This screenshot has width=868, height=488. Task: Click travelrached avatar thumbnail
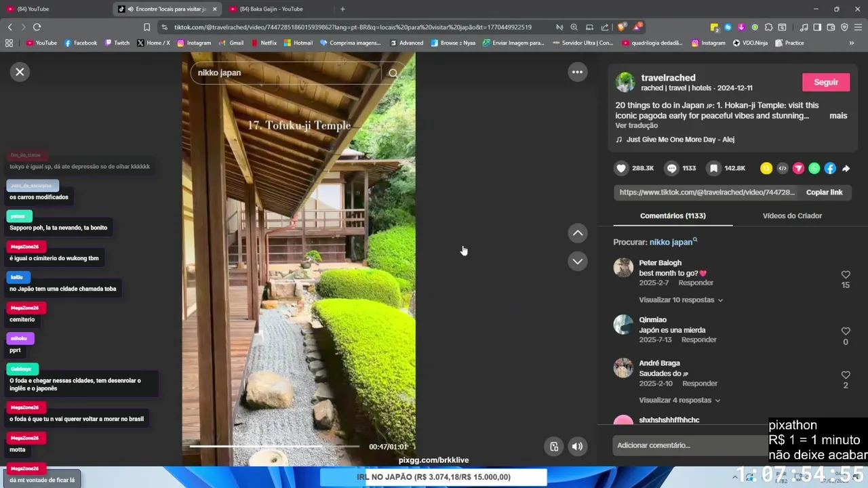click(625, 82)
